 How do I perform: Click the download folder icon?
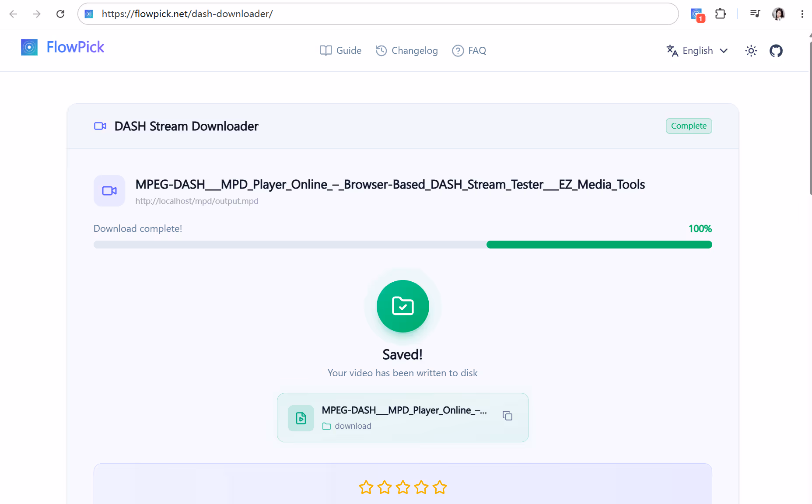[326, 426]
